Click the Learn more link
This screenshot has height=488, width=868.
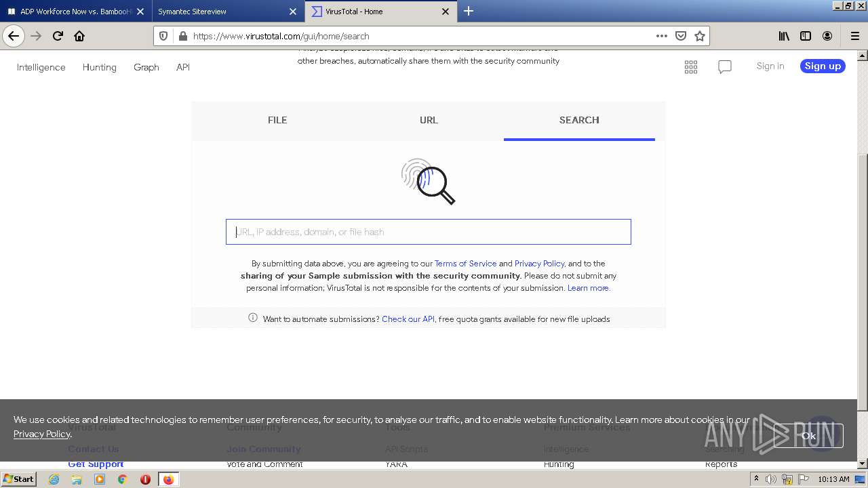(x=588, y=287)
